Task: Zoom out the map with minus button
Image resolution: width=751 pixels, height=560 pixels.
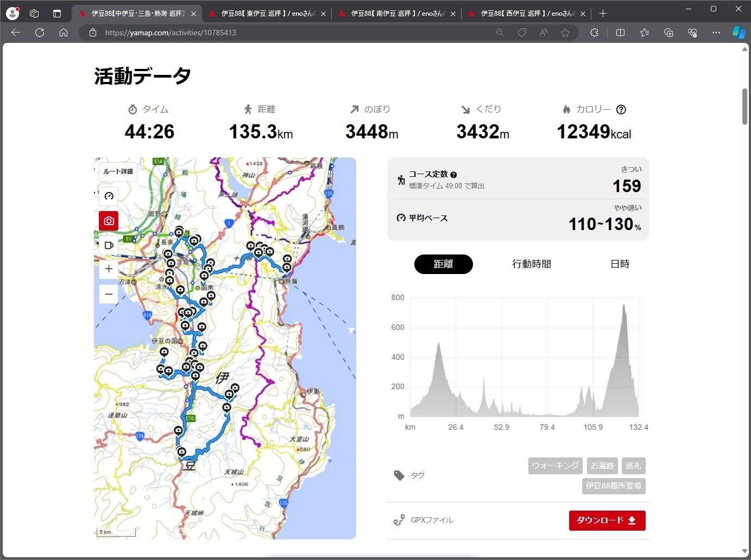Action: click(x=109, y=294)
